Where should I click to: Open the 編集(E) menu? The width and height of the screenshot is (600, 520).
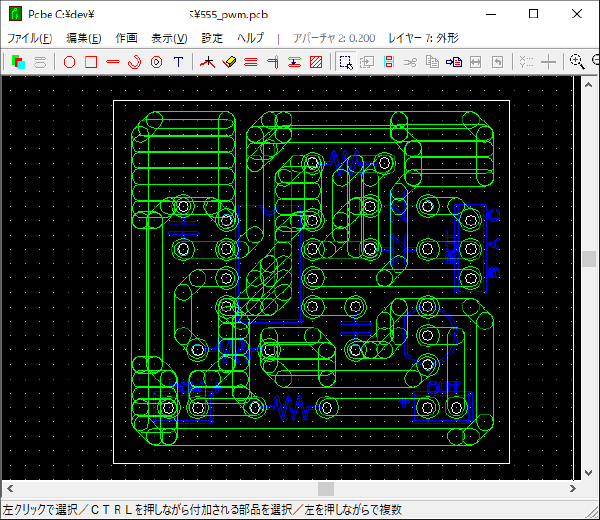(x=83, y=38)
